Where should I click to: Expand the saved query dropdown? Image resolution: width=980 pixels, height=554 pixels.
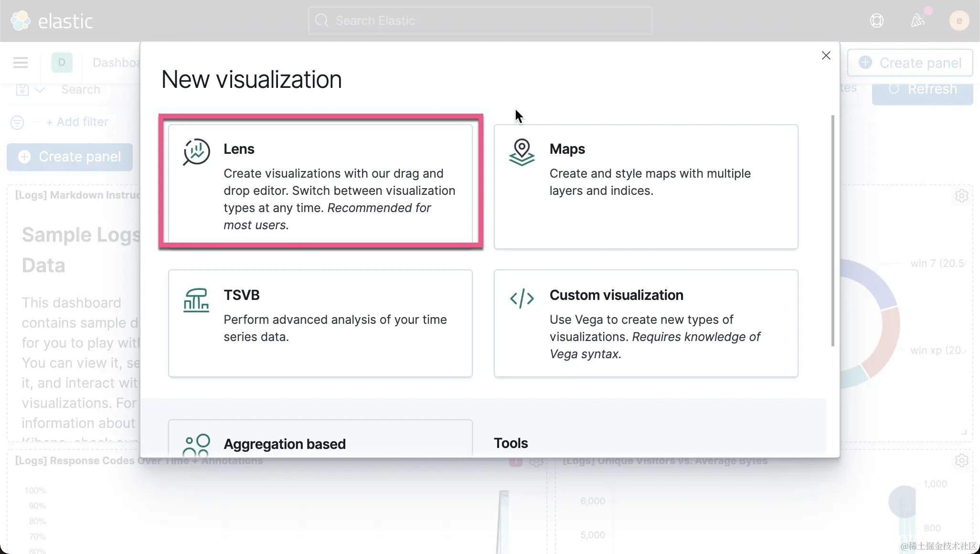point(31,89)
